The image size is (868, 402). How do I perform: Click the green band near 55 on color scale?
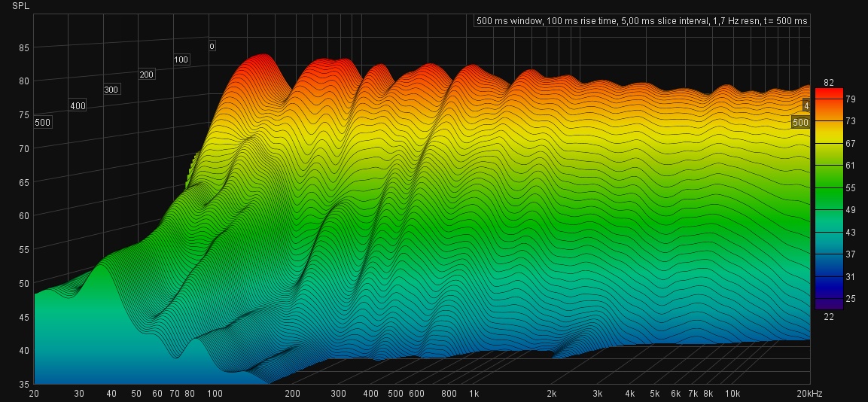click(827, 187)
